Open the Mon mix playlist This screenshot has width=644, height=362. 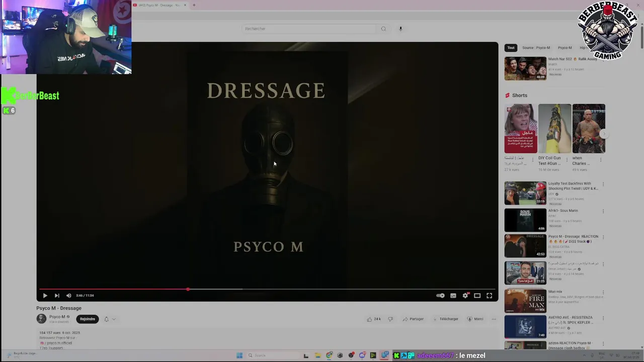525,301
